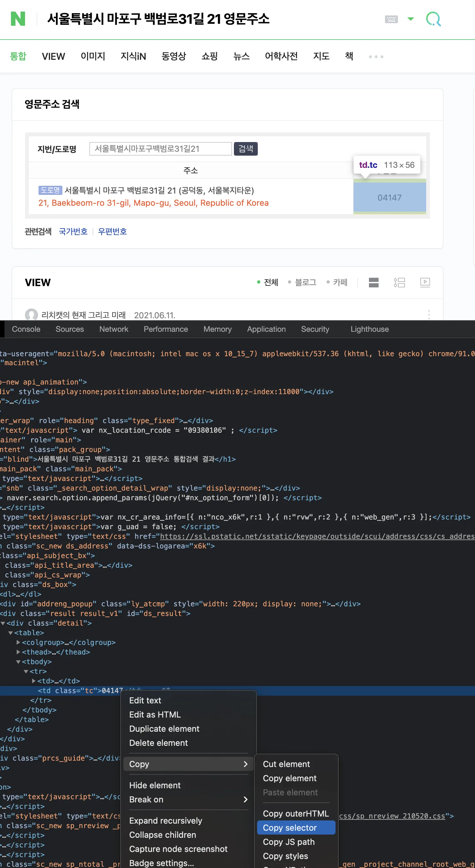Switch to the stacked list view icon
Screen dimensions: 475x868
(x=373, y=282)
